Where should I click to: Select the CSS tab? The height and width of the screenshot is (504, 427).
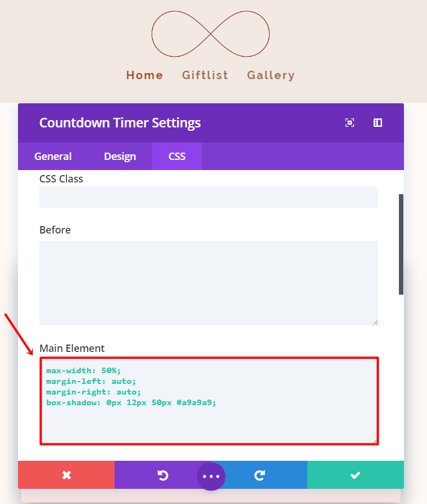[177, 157]
